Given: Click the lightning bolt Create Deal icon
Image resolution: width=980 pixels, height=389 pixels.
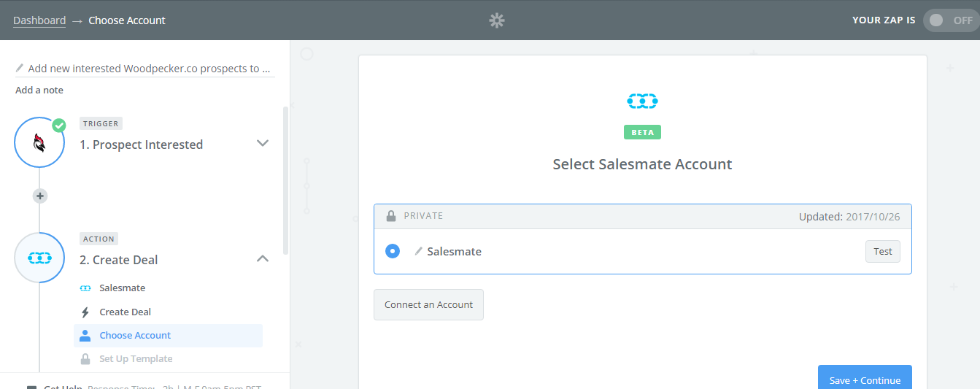Looking at the screenshot, I should coord(85,312).
